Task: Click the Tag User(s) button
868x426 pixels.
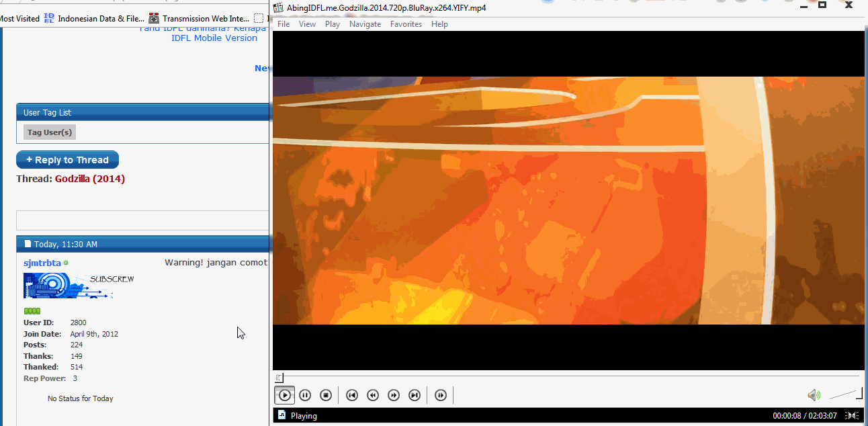Action: click(x=50, y=132)
